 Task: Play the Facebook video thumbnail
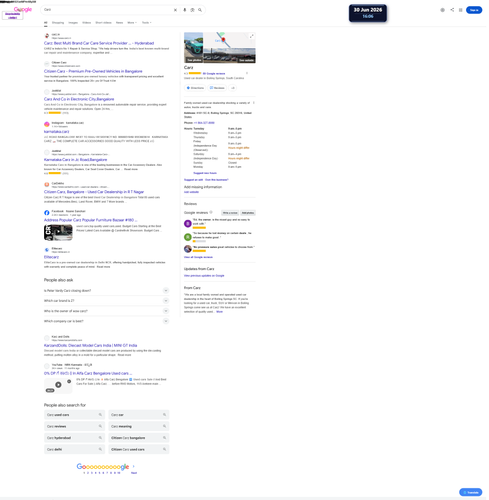pyautogui.click(x=58, y=232)
